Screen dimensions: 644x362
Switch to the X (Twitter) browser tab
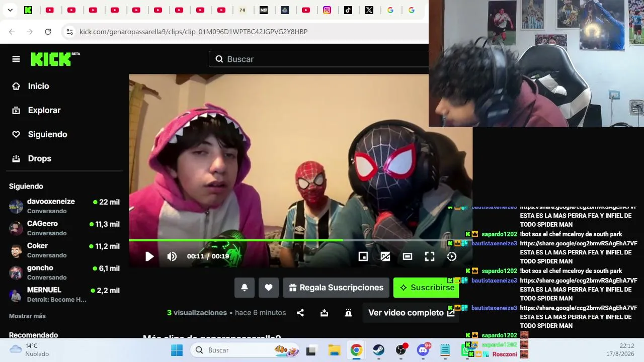[369, 10]
